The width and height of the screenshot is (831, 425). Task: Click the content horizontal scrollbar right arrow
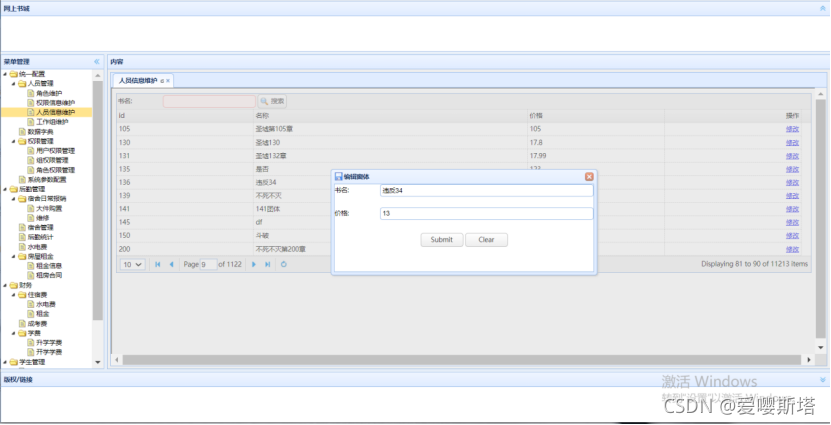[809, 360]
